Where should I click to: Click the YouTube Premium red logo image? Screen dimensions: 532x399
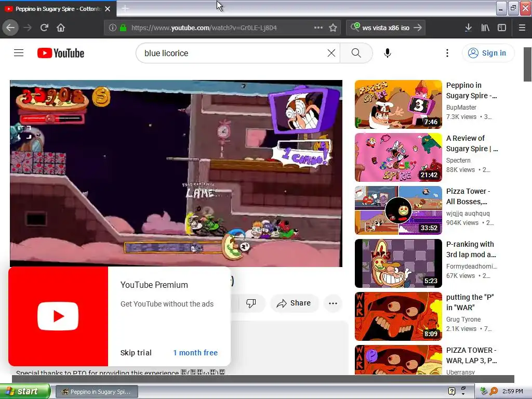pyautogui.click(x=58, y=316)
